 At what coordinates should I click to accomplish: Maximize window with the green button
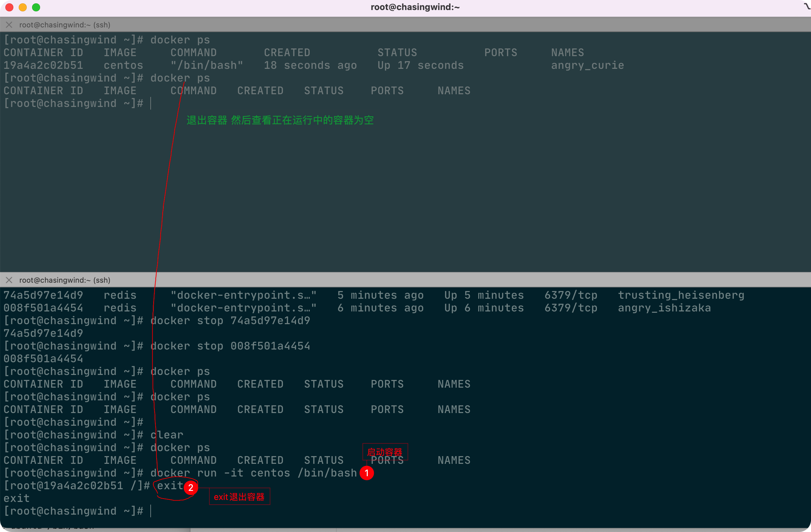pyautogui.click(x=36, y=7)
